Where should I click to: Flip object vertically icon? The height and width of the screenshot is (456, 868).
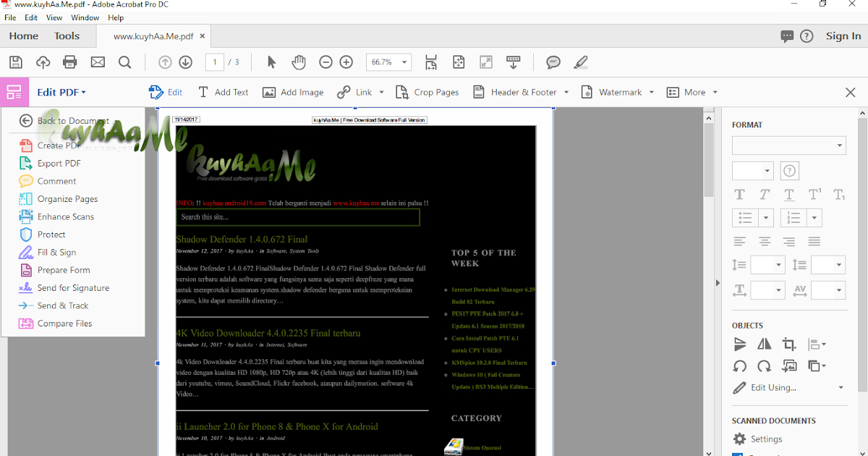point(739,345)
